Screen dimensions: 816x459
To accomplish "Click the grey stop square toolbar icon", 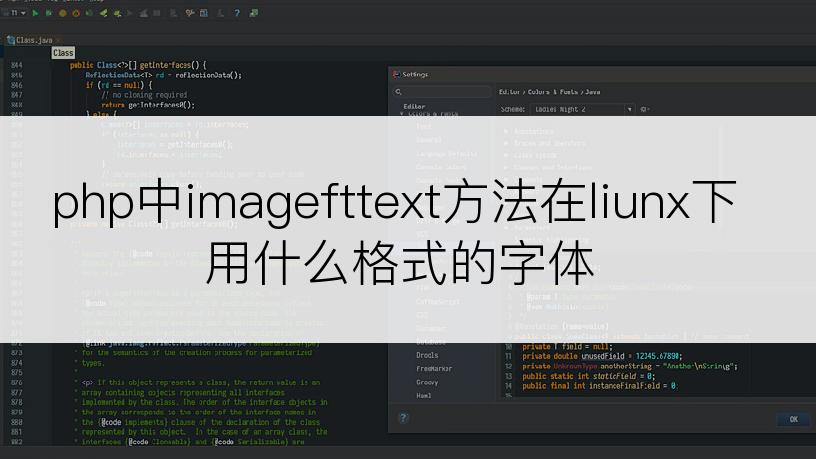I will (157, 13).
